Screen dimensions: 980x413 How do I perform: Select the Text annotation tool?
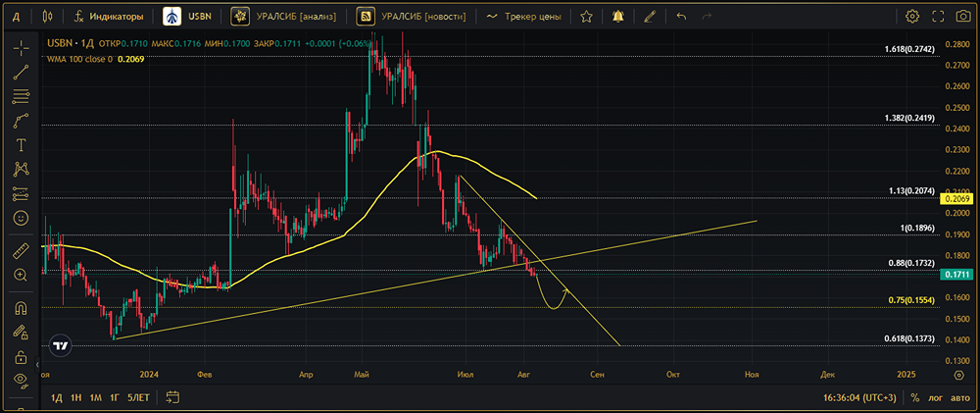point(21,144)
